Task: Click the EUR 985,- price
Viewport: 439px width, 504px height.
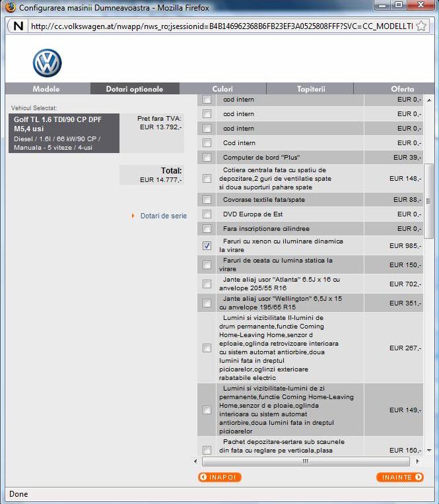Action: pyautogui.click(x=405, y=246)
